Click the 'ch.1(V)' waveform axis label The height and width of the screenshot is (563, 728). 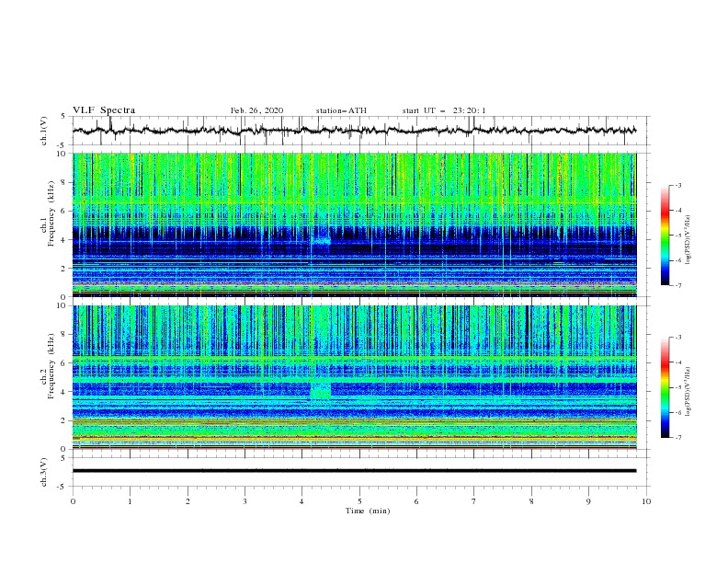tap(44, 131)
